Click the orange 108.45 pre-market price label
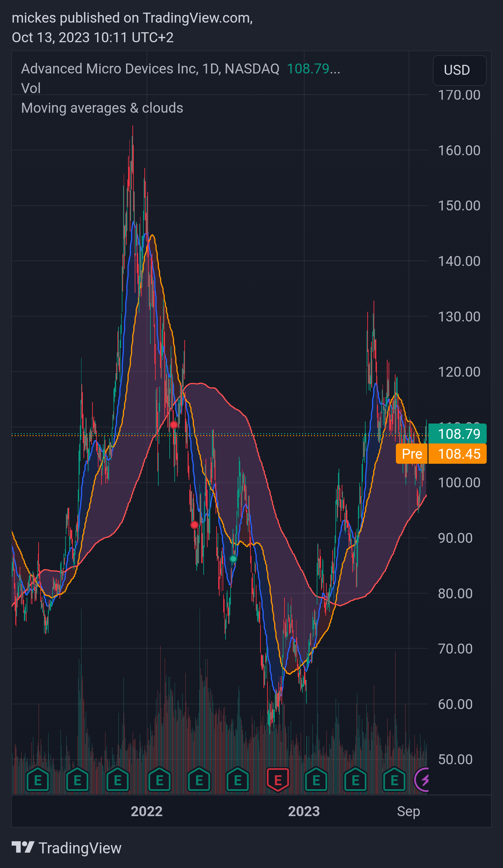Screen dimensions: 503x868 point(457,454)
